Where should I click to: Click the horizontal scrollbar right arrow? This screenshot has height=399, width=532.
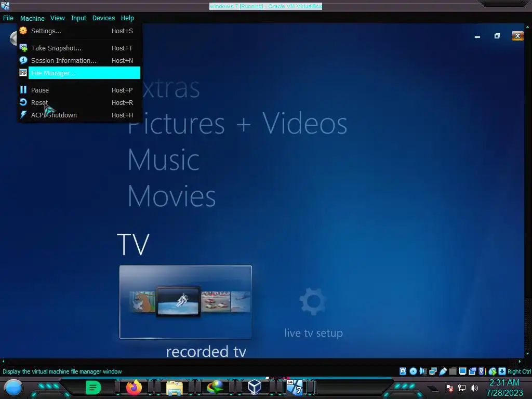520,361
